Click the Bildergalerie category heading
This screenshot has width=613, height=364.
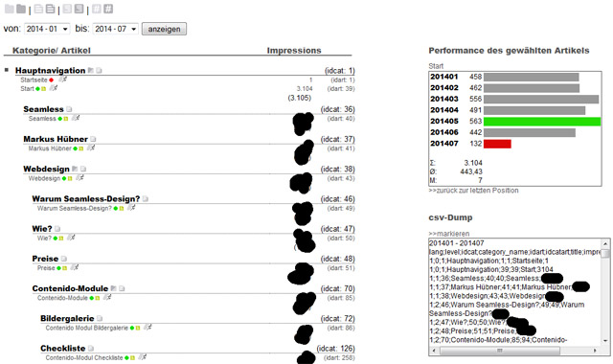pyautogui.click(x=67, y=319)
